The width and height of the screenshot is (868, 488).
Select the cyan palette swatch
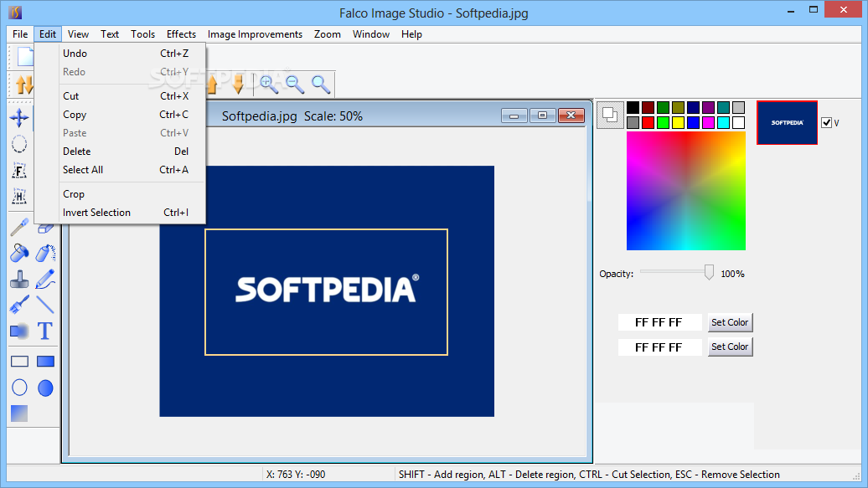click(x=724, y=123)
